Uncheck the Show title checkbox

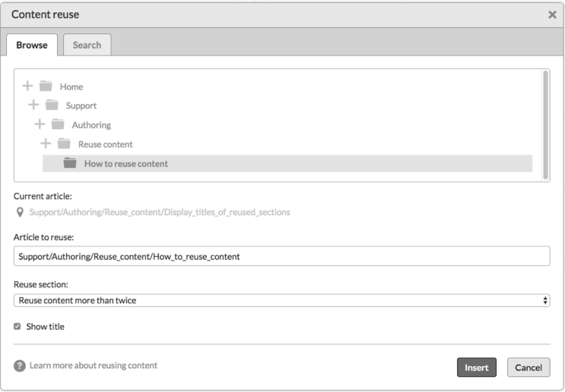click(18, 327)
